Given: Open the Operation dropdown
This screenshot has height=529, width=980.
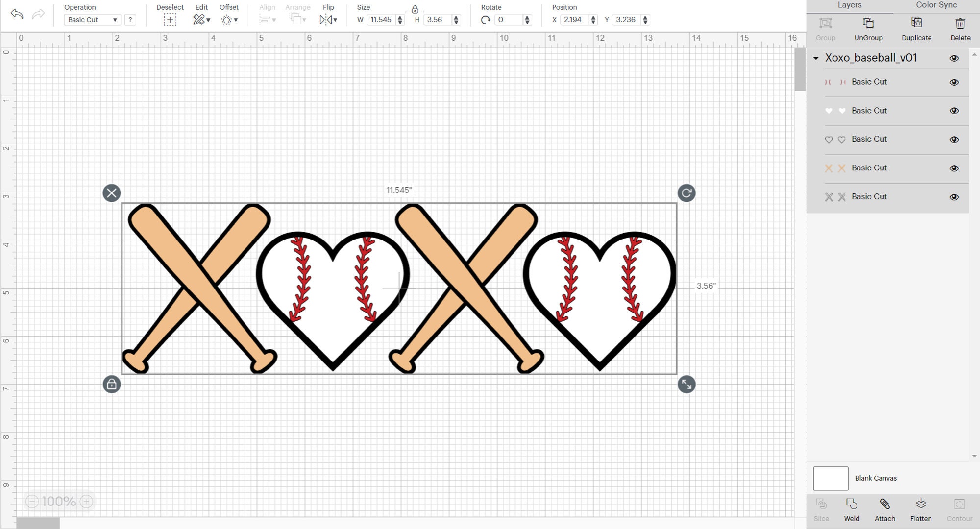Looking at the screenshot, I should coord(92,20).
